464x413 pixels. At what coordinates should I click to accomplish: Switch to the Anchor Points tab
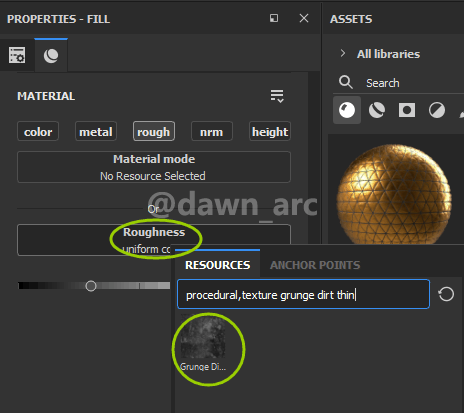pos(315,265)
